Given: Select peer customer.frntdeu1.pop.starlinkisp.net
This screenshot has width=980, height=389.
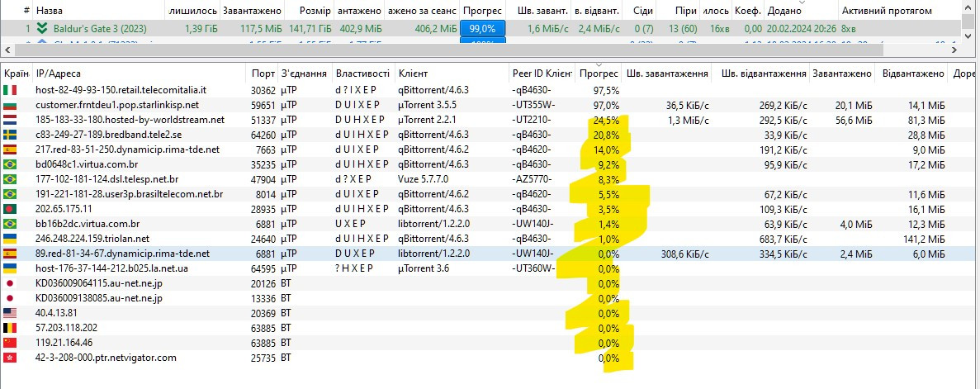Looking at the screenshot, I should 117,105.
